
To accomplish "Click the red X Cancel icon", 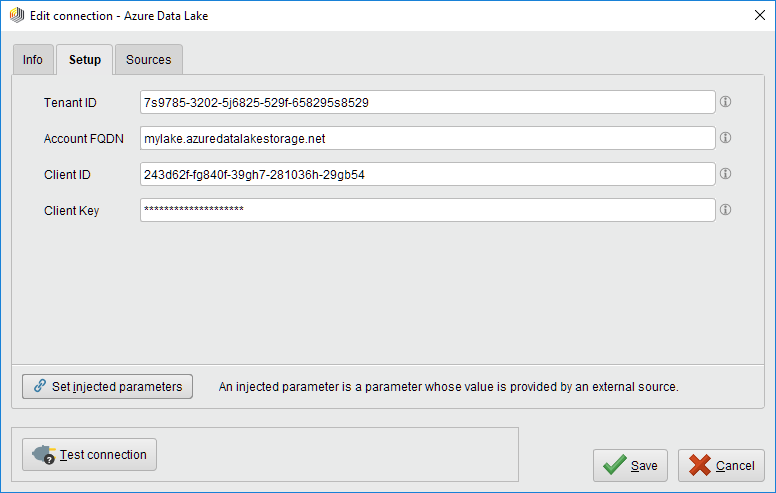I will 700,465.
